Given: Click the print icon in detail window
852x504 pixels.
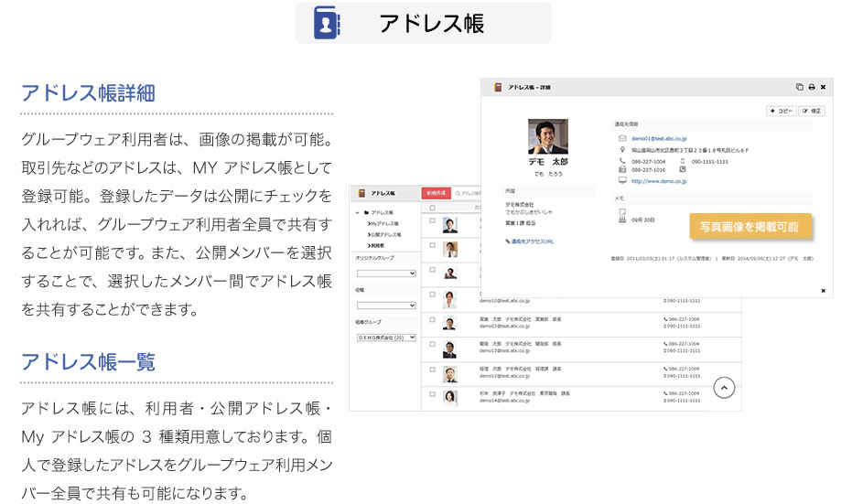Looking at the screenshot, I should 811,87.
